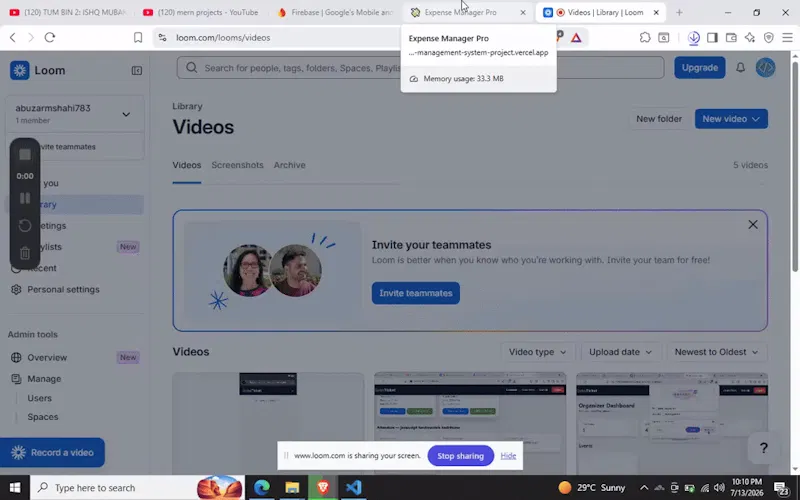Open the help question mark button
The height and width of the screenshot is (500, 800).
point(763,448)
